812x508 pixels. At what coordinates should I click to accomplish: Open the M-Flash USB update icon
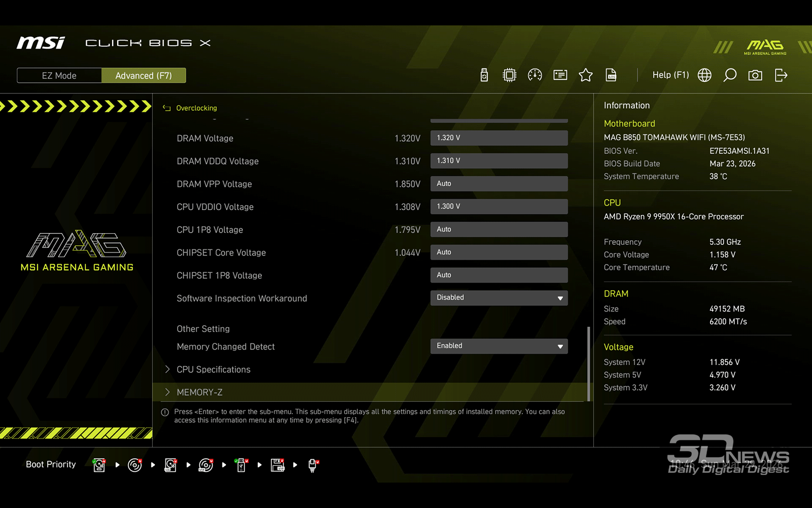(484, 75)
